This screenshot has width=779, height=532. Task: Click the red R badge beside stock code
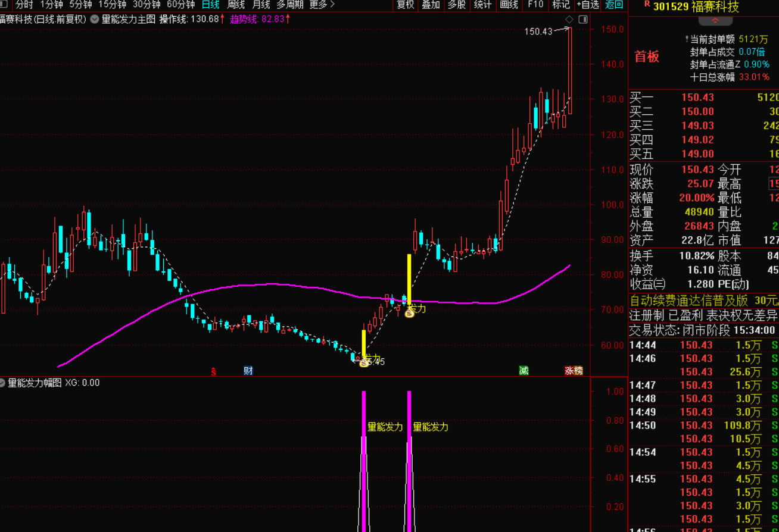(x=647, y=5)
